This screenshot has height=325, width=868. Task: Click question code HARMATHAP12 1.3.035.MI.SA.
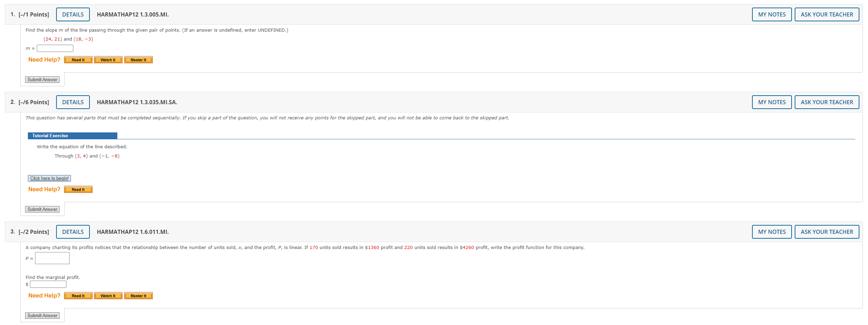point(137,102)
